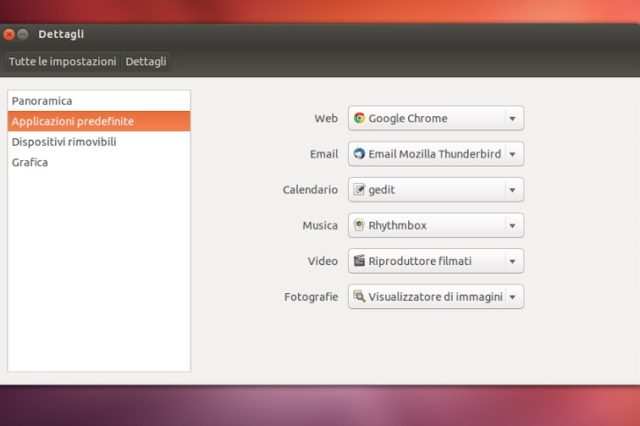640x426 pixels.
Task: Click the Web label
Action: click(326, 118)
